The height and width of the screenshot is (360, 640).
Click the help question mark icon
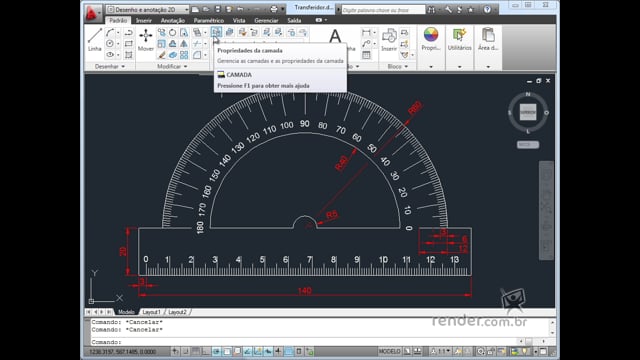487,9
